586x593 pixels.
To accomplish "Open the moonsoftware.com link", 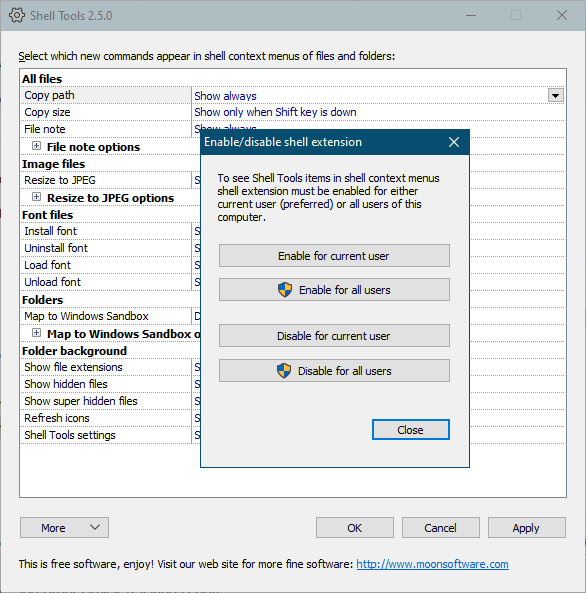I will [432, 564].
